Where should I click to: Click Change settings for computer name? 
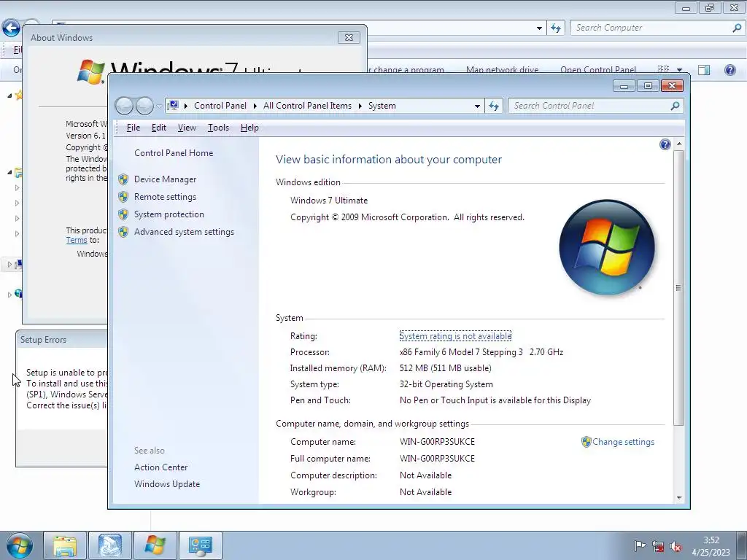tap(623, 441)
